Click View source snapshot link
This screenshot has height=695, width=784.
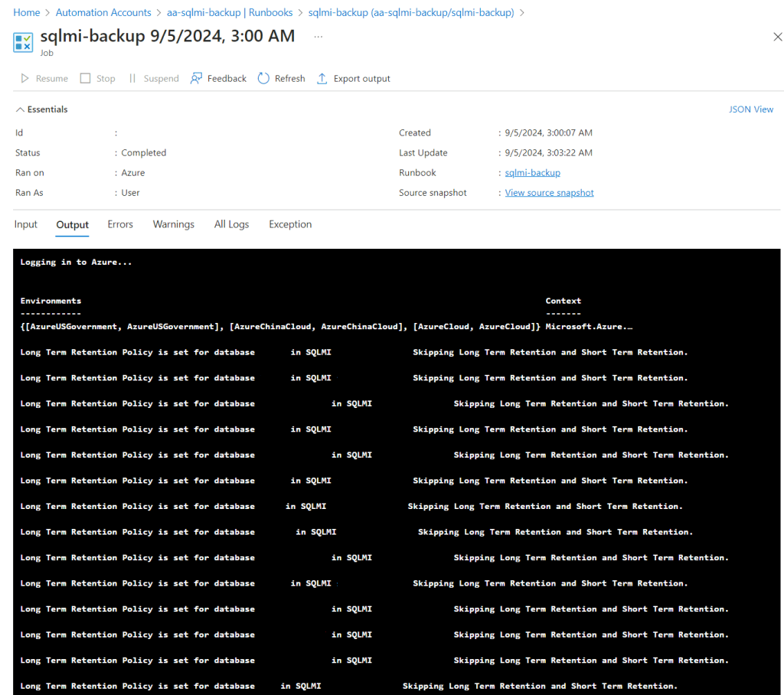549,193
